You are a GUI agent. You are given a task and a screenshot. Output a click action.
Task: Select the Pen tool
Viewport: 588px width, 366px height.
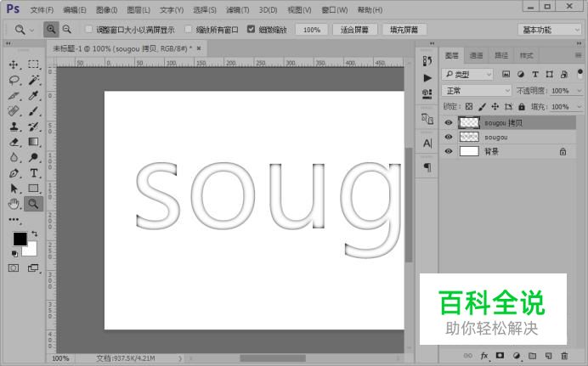click(x=14, y=173)
